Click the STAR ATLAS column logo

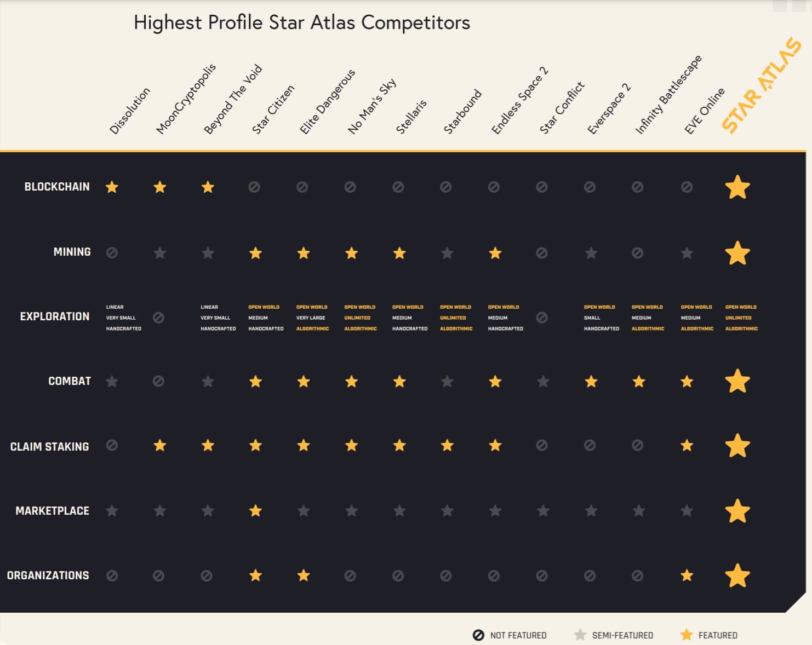click(x=760, y=85)
